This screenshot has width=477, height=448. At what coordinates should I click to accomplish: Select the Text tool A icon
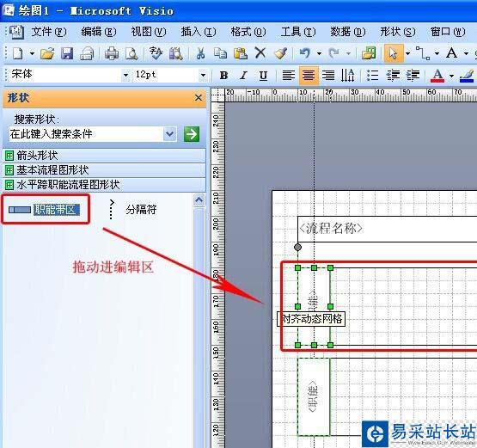pos(452,53)
